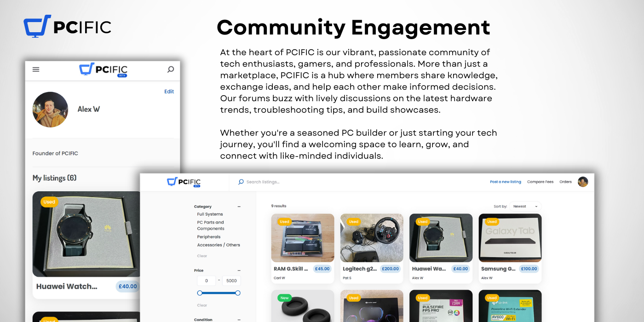644x322 pixels.
Task: Click the right price slider handle
Action: tap(238, 293)
